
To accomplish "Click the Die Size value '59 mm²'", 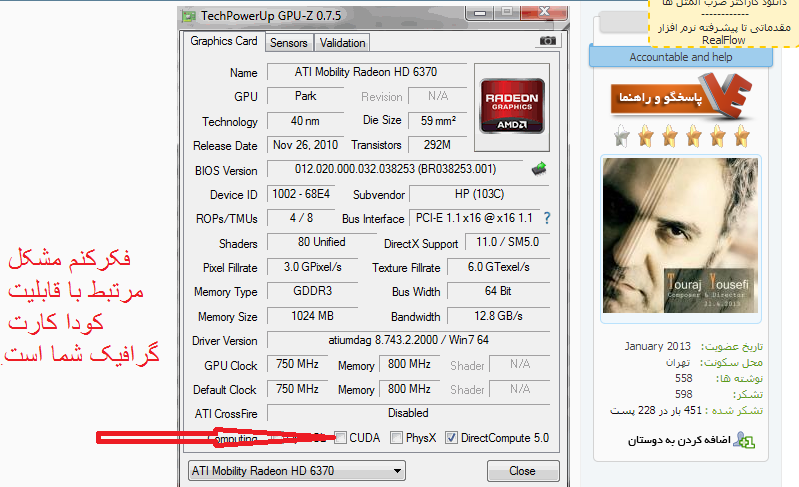I will [x=438, y=121].
